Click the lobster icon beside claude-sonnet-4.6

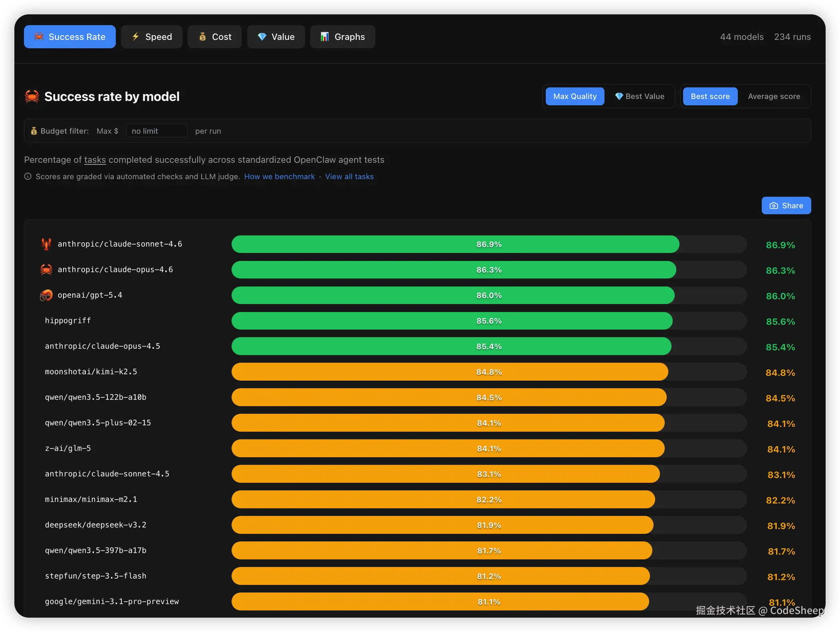[x=46, y=244]
